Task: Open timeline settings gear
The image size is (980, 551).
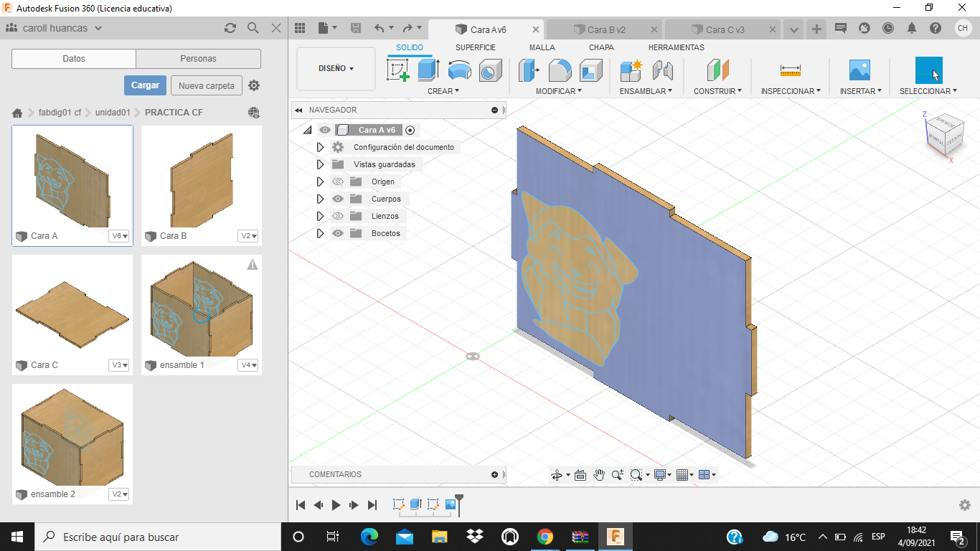Action: pyautogui.click(x=965, y=505)
